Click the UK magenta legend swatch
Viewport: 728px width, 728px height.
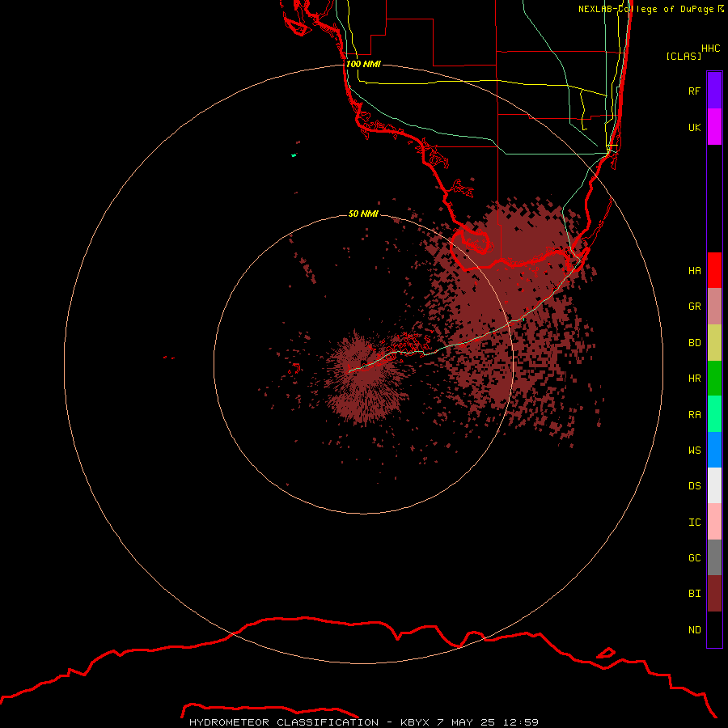pos(714,127)
